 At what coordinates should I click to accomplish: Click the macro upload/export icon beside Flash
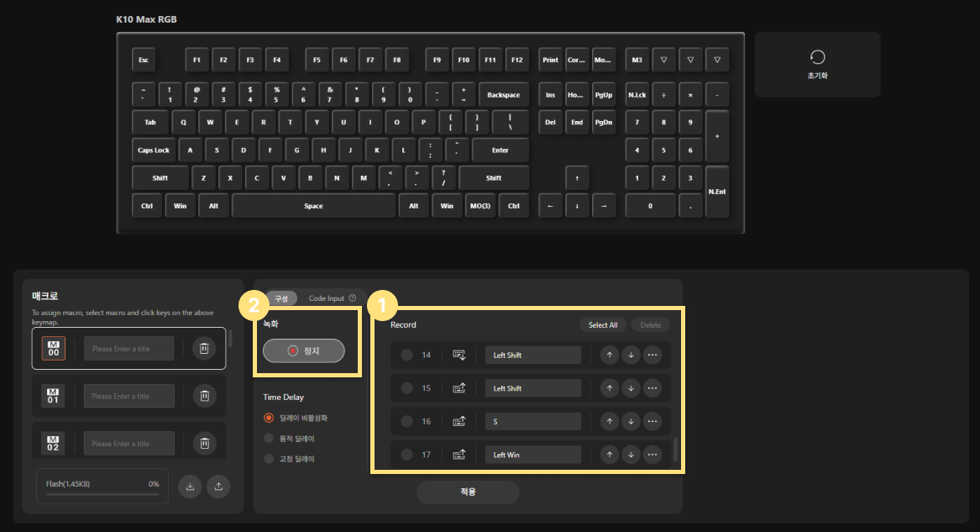pos(218,487)
